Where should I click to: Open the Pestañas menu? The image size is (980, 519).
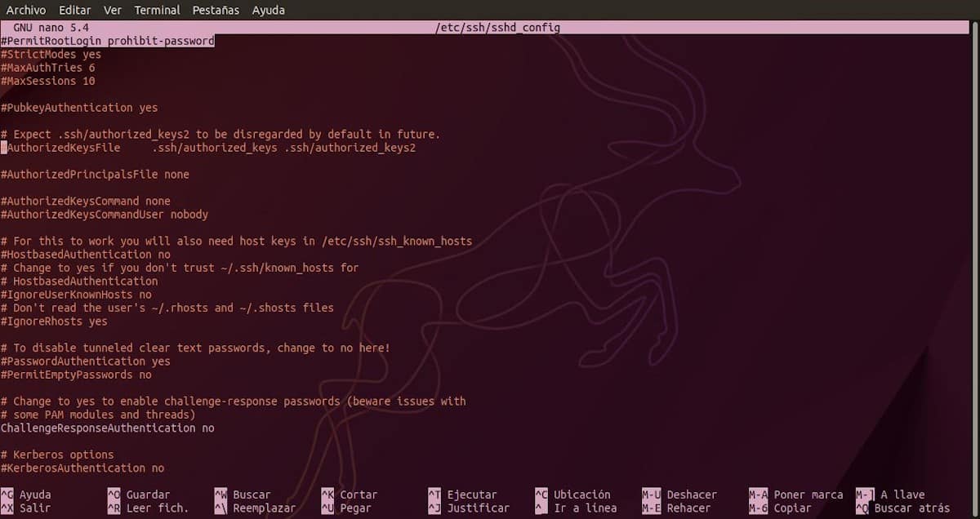(x=215, y=10)
